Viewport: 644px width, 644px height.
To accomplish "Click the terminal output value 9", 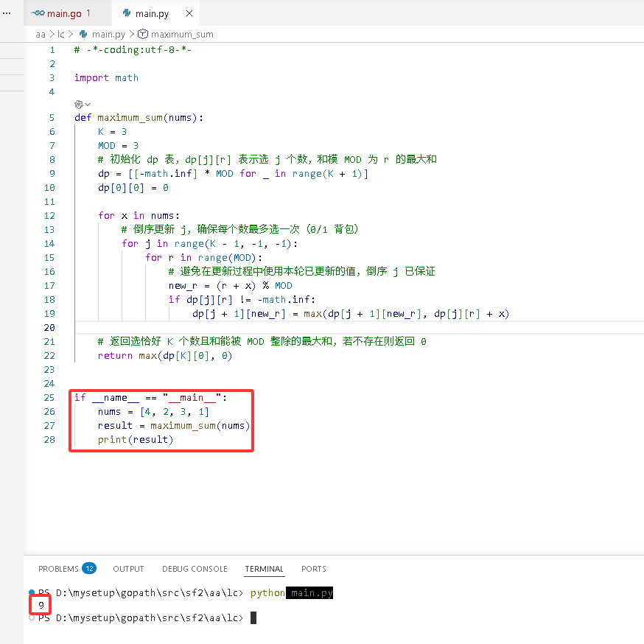I will (x=41, y=605).
